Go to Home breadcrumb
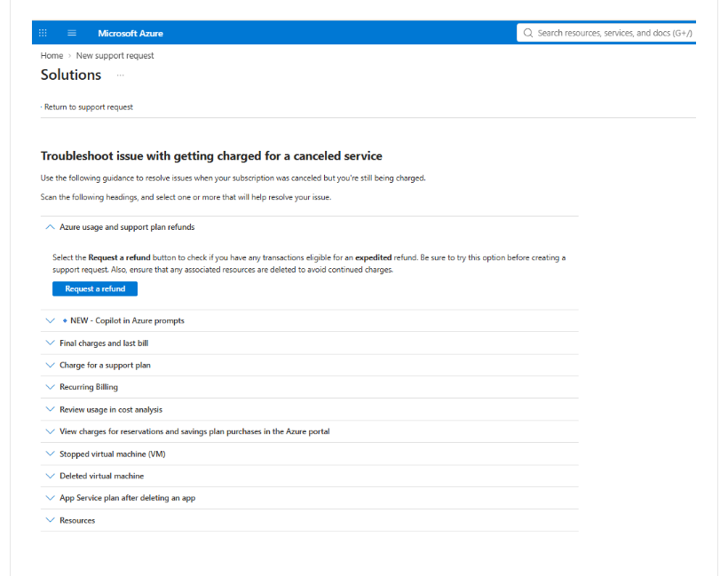The image size is (728, 576). (x=51, y=56)
